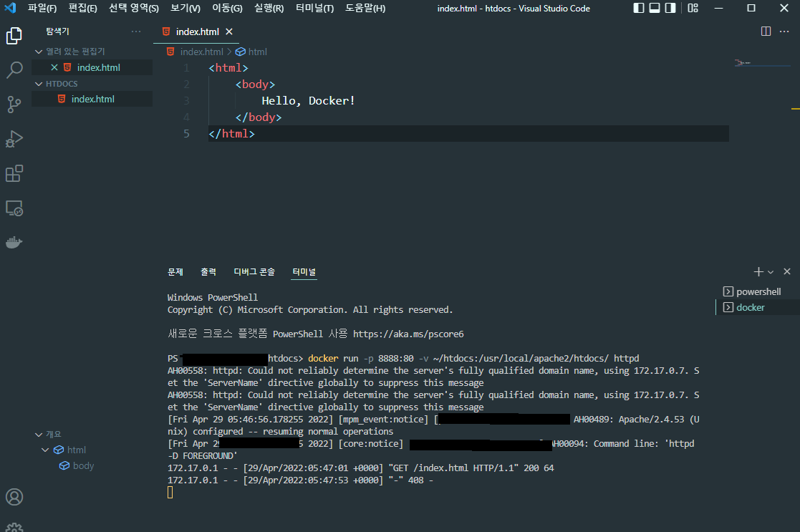Click the editor minimap
This screenshot has height=532, width=800.
click(762, 63)
